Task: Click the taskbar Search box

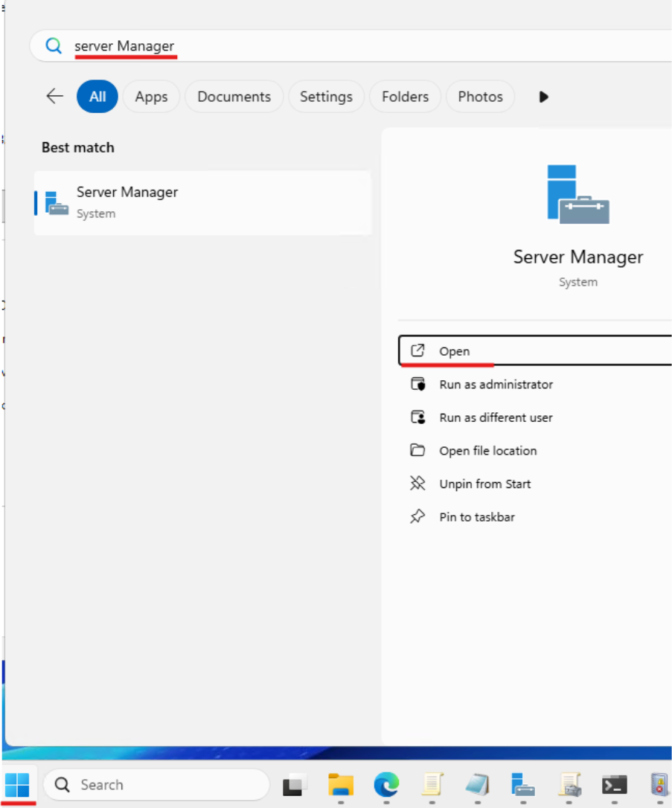Action: (x=156, y=784)
